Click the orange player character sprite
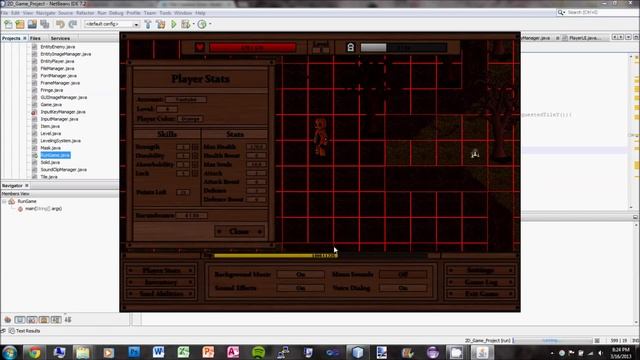This screenshot has height=360, width=640. [320, 137]
